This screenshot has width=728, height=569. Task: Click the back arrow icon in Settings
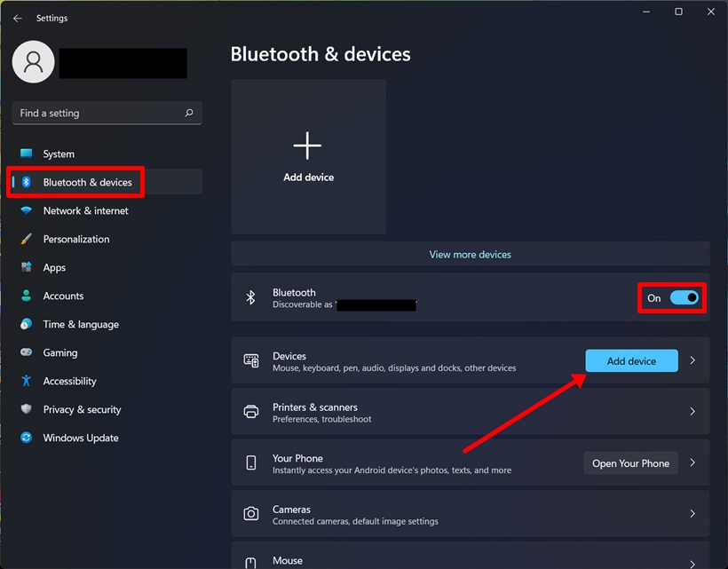point(18,18)
